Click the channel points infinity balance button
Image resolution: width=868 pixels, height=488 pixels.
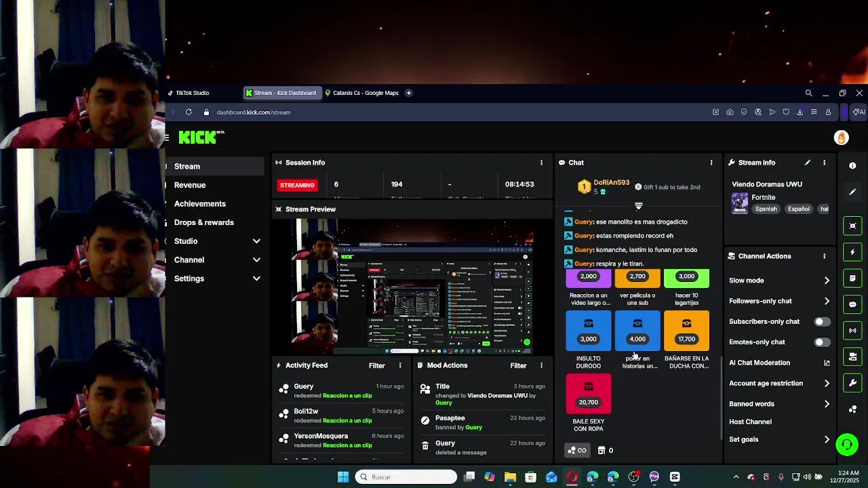click(x=576, y=450)
